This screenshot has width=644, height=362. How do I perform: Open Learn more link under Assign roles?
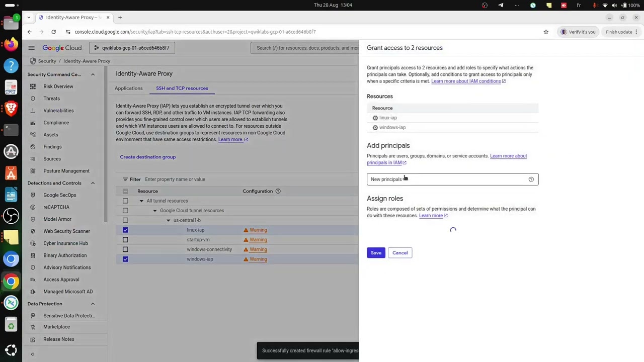(433, 216)
